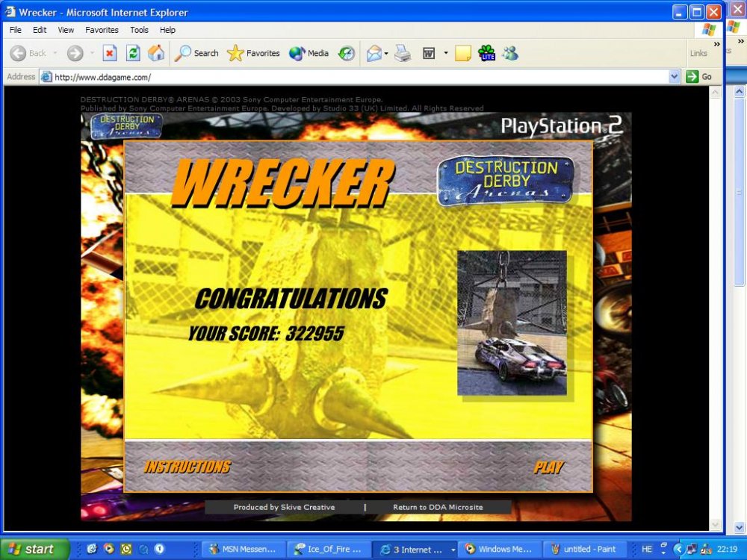Click the Back navigation button
This screenshot has height=560, width=747.
(28, 53)
